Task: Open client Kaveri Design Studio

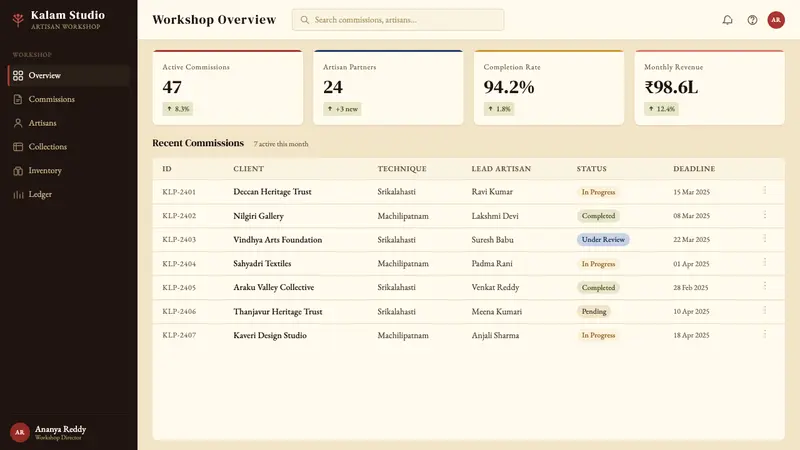Action: pyautogui.click(x=270, y=335)
